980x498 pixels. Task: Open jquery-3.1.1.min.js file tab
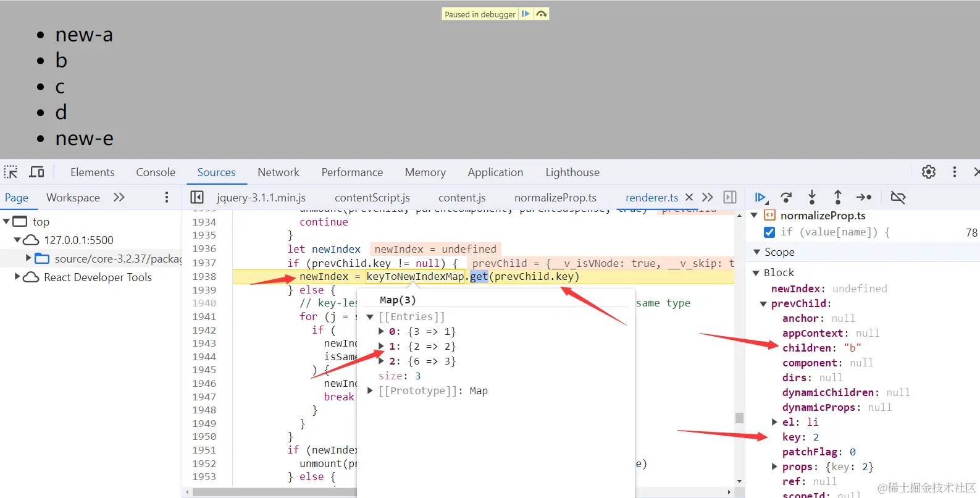click(x=261, y=198)
